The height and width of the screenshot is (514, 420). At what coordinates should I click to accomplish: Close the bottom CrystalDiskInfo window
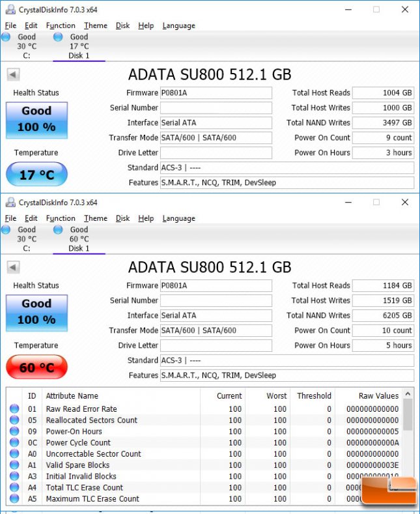[405, 202]
